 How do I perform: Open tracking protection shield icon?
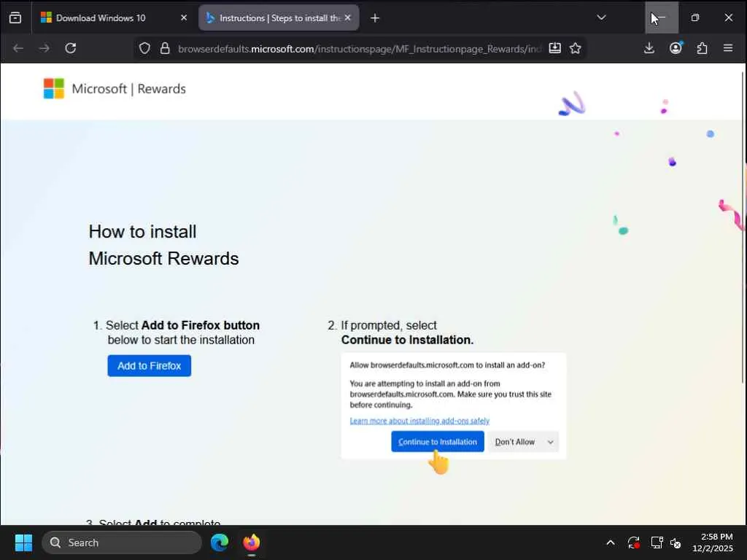145,48
